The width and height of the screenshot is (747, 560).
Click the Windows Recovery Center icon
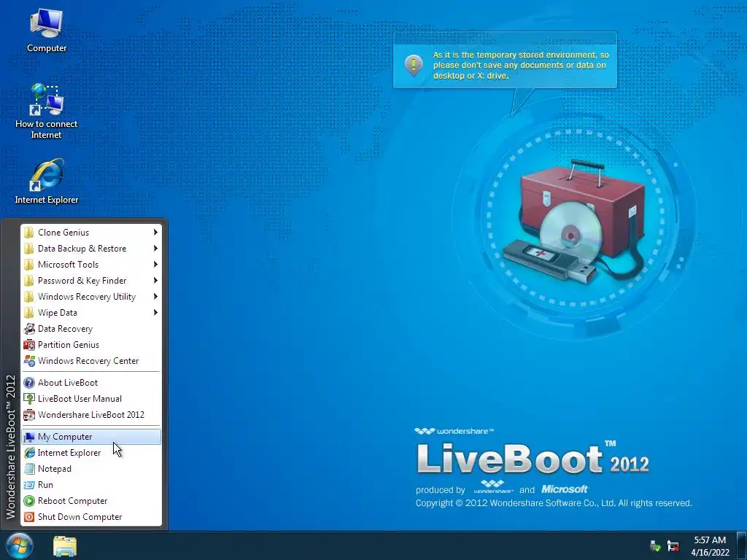click(29, 361)
